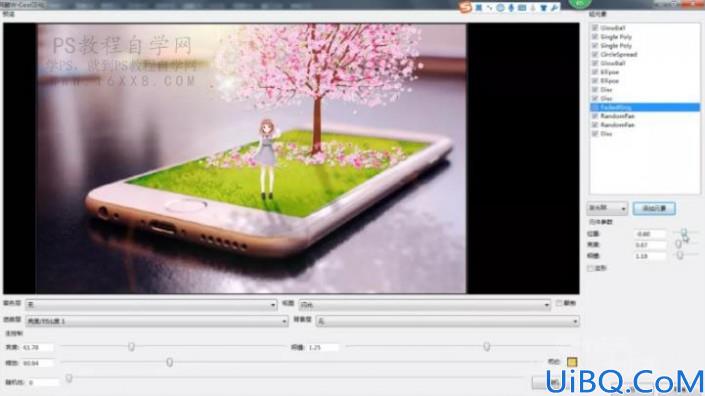The width and height of the screenshot is (705, 396).
Task: Click the element parameter field showing -0.80
Action: coord(649,234)
